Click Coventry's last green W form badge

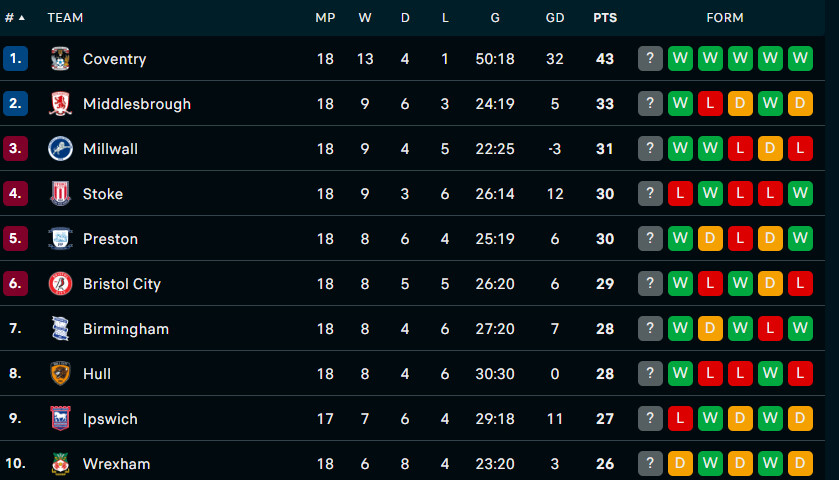(801, 59)
